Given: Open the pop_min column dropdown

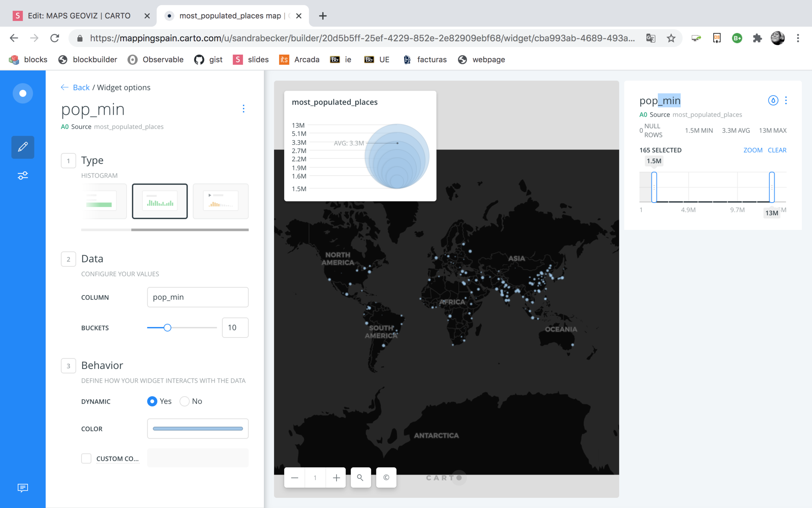Looking at the screenshot, I should coord(198,297).
